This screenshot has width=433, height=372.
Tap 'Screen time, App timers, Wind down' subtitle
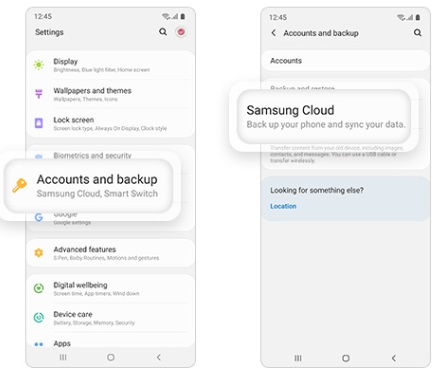96,293
